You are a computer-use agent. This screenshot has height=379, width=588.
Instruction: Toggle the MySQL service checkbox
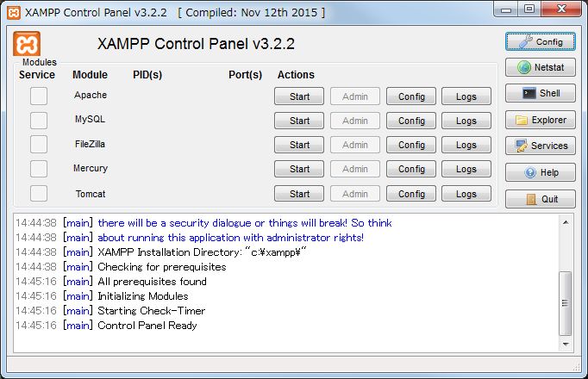click(x=39, y=121)
